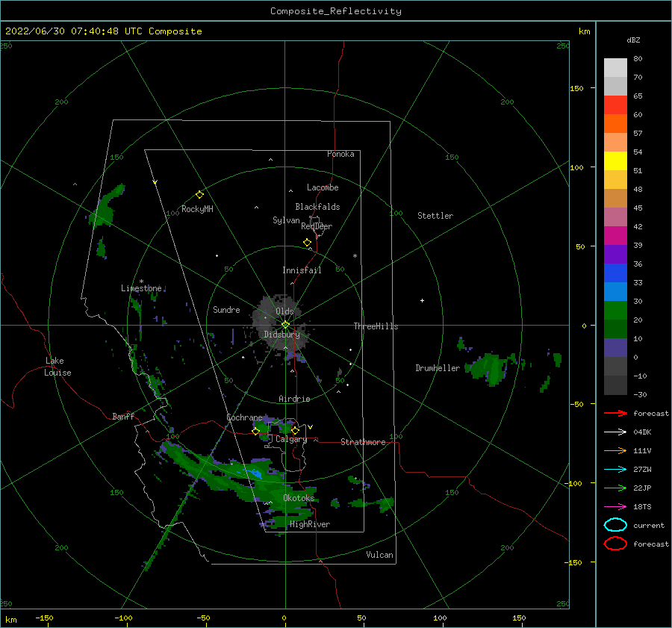Click the Strathmore city label
The image size is (672, 628).
[363, 442]
